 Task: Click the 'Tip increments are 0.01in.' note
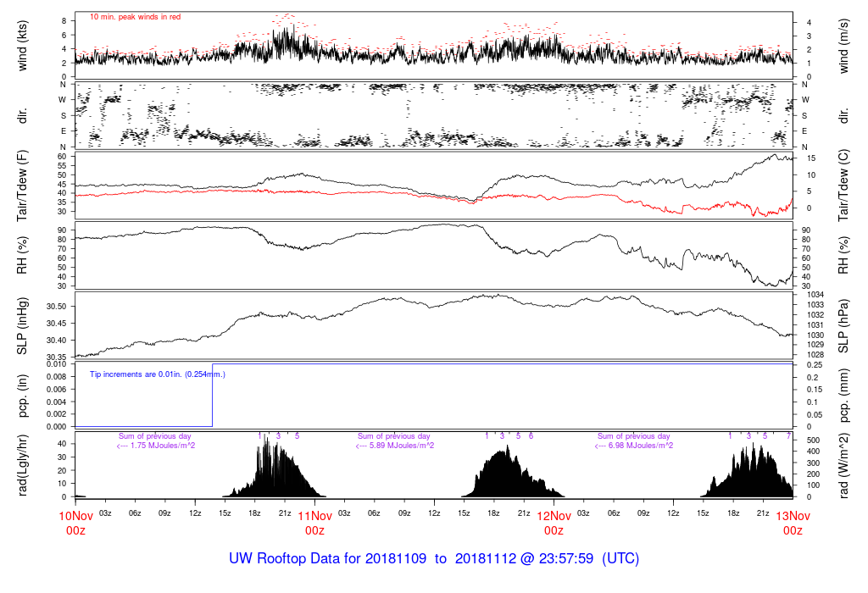pos(157,374)
